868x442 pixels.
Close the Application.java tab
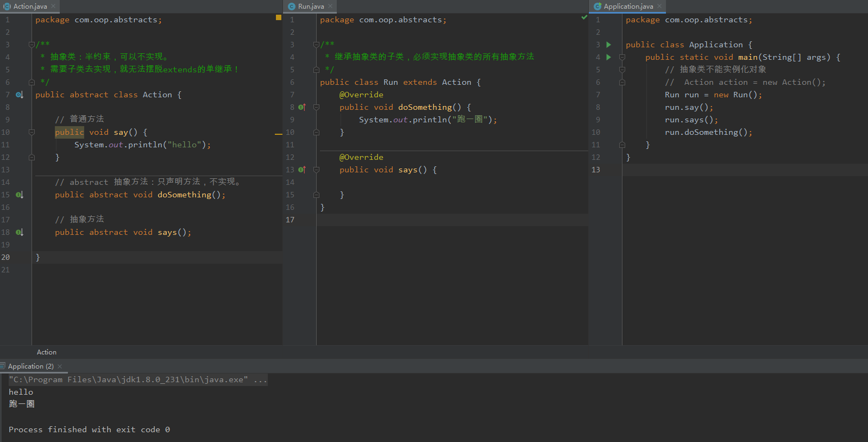[659, 7]
